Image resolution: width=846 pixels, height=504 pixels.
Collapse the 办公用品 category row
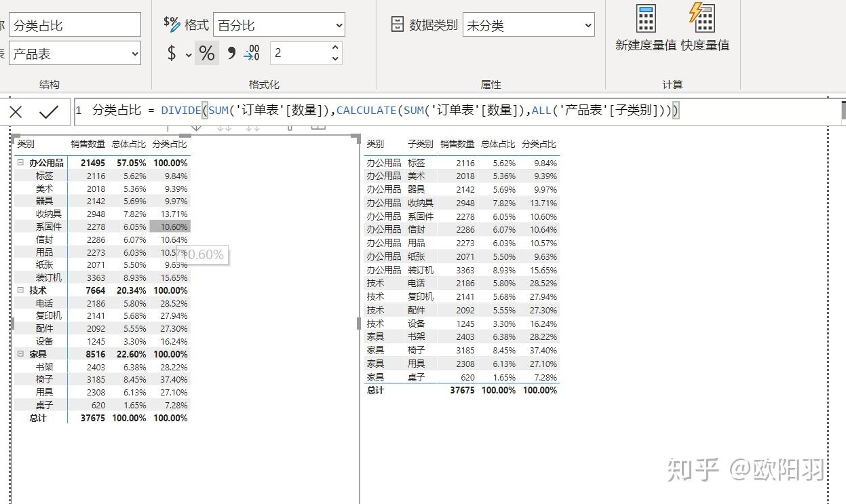click(x=20, y=163)
